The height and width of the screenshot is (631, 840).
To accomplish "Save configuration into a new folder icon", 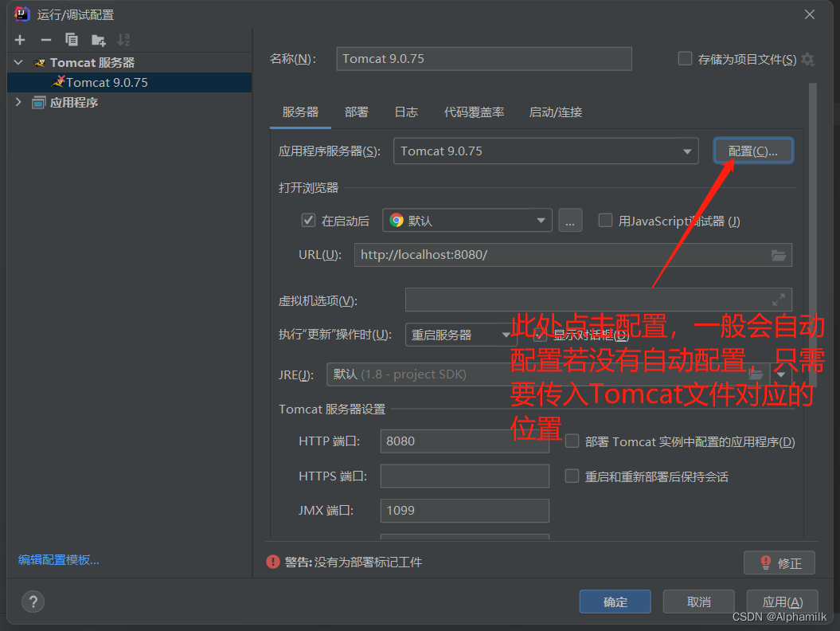I will [98, 40].
